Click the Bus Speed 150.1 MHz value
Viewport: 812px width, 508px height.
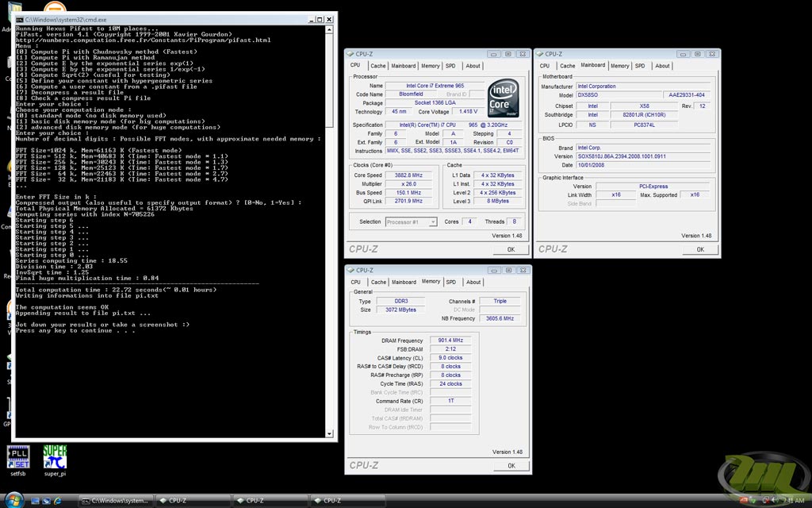(408, 192)
